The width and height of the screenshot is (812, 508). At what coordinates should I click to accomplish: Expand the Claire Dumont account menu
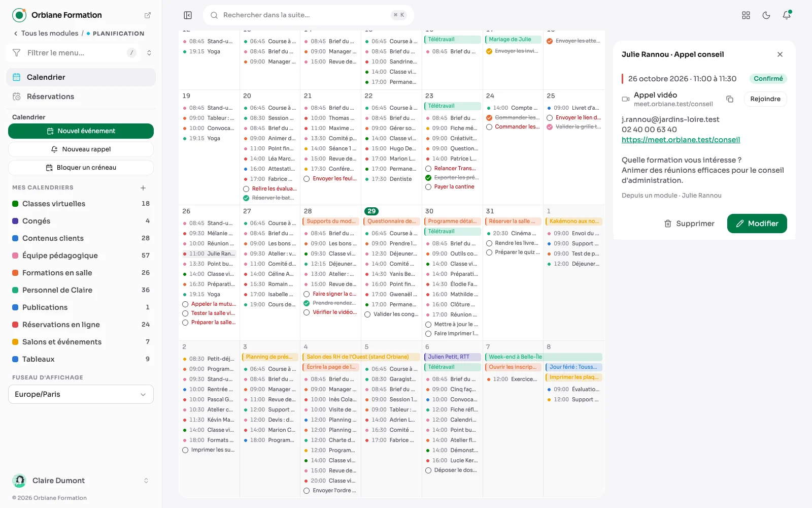pyautogui.click(x=146, y=481)
